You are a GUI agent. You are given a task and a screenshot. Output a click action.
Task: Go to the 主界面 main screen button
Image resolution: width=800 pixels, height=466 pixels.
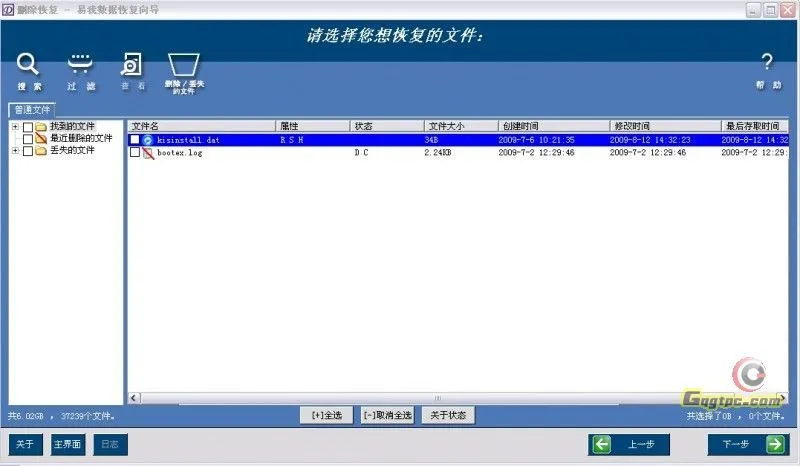coord(67,444)
